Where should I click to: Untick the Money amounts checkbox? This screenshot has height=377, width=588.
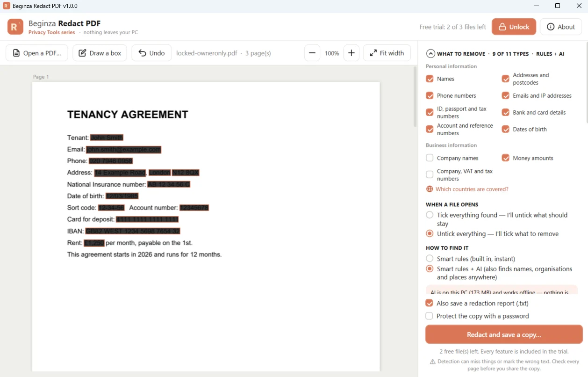click(x=505, y=158)
